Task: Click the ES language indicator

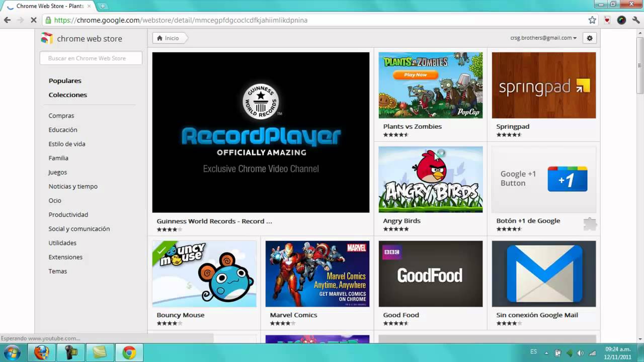Action: [533, 352]
